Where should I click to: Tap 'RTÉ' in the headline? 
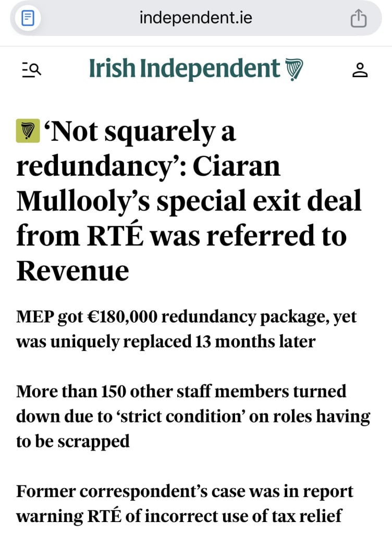pos(115,235)
